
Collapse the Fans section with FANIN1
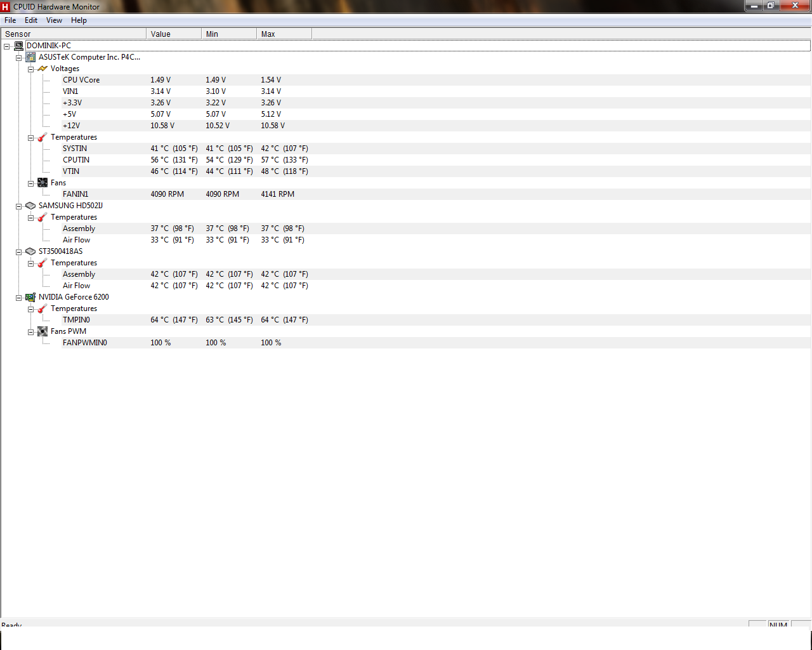(30, 183)
